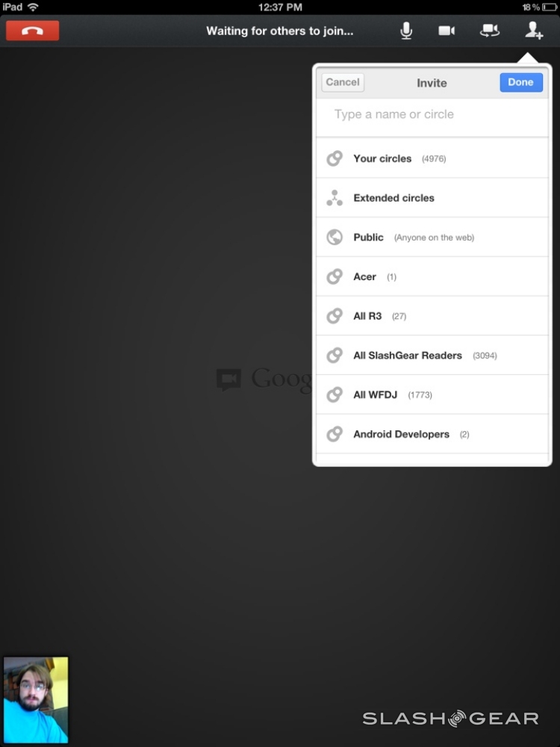Select the All R3 circle
Screen dimensions: 560x747
click(x=432, y=316)
